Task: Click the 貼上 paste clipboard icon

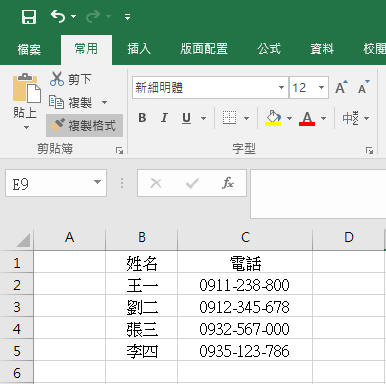Action: coord(27,88)
